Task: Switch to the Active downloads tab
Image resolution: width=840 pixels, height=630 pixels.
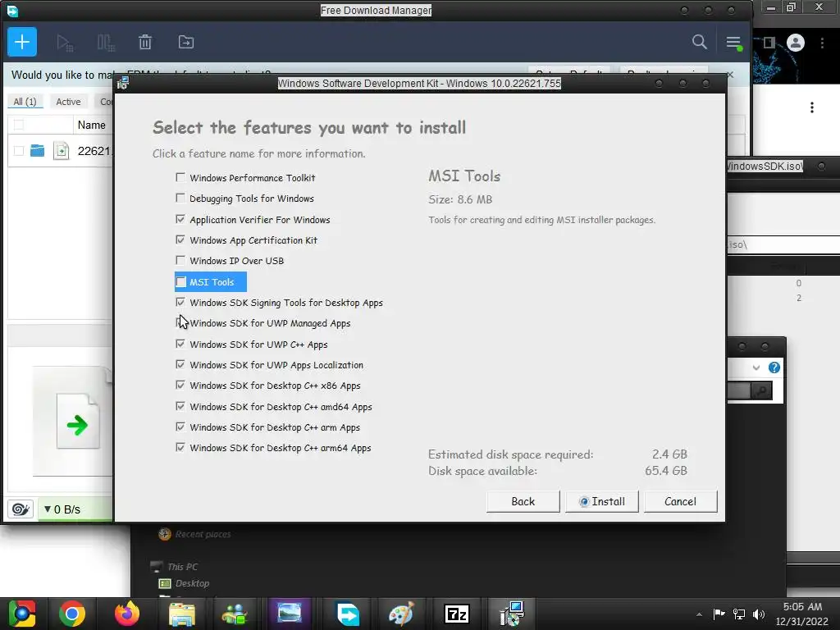Action: point(68,101)
